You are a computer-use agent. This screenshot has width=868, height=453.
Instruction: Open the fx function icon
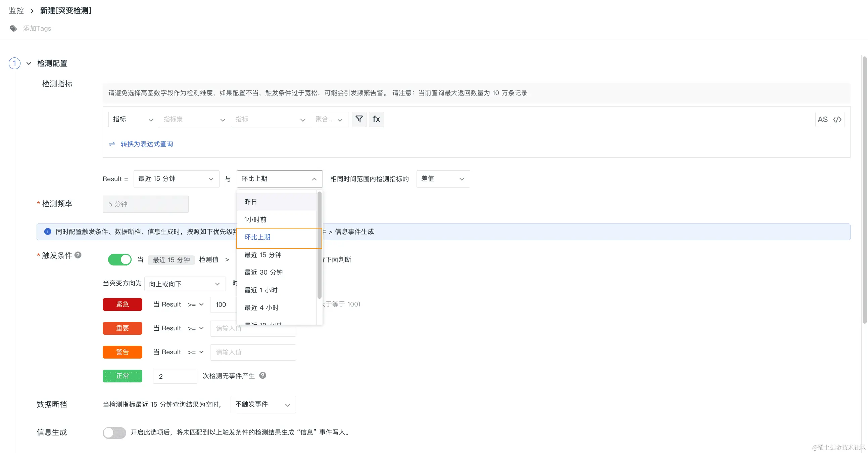point(376,119)
